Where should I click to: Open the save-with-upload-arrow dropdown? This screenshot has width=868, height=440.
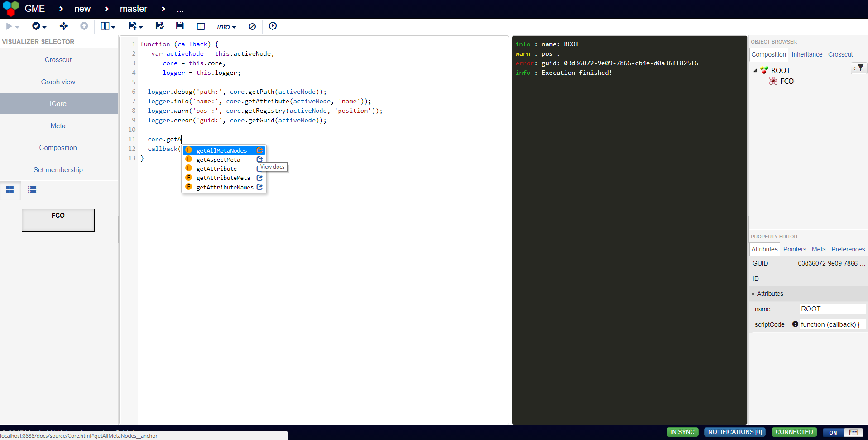pyautogui.click(x=135, y=26)
